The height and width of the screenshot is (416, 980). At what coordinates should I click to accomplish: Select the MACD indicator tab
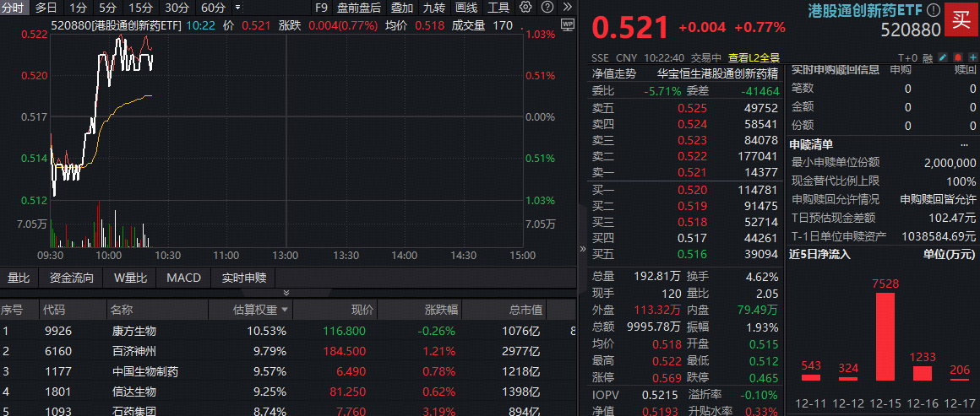tap(183, 278)
